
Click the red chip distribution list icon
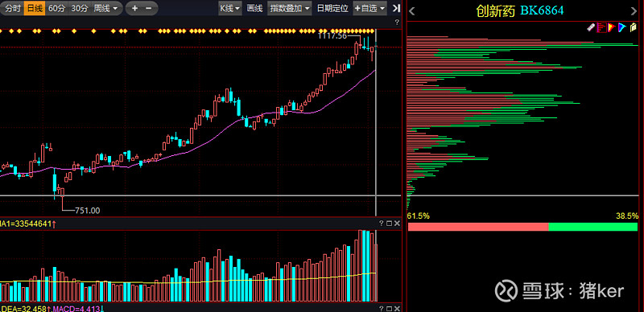pyautogui.click(x=601, y=27)
